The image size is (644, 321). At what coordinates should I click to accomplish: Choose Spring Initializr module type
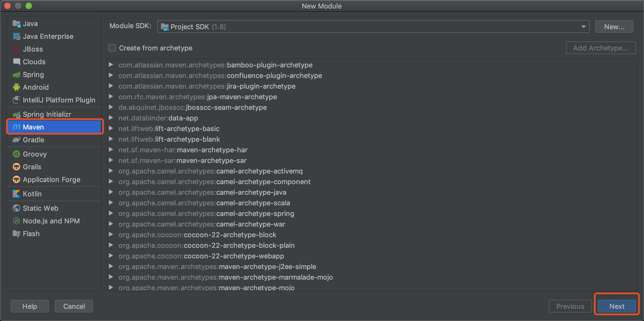(47, 114)
